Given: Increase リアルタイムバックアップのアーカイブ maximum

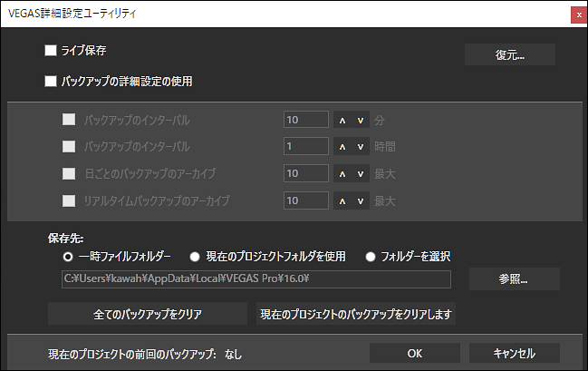Looking at the screenshot, I should coord(342,200).
